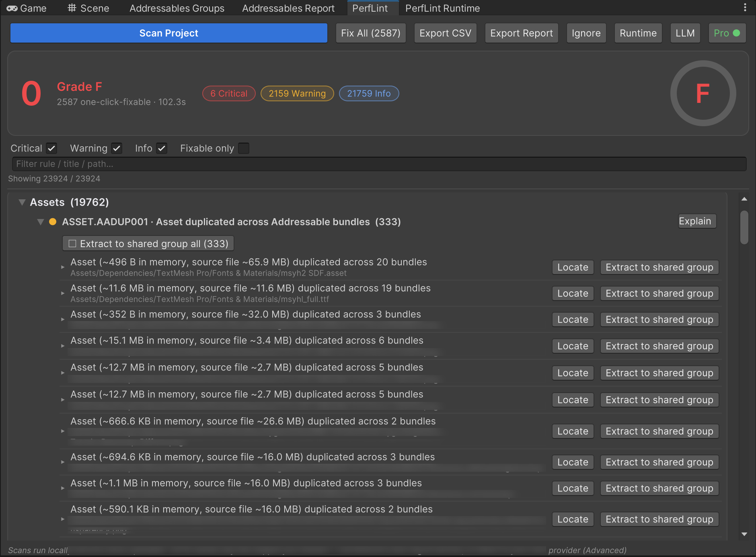This screenshot has height=557, width=756.
Task: Switch to the Game tab
Action: [x=27, y=8]
